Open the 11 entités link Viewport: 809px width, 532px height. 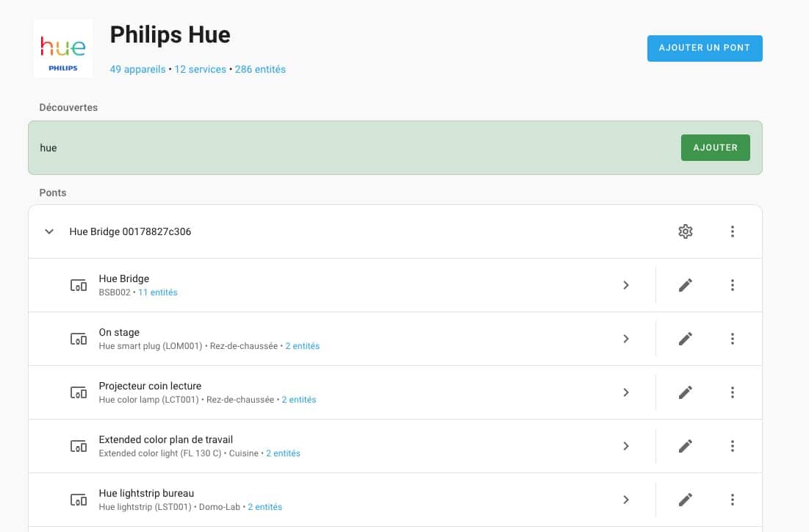(x=157, y=292)
